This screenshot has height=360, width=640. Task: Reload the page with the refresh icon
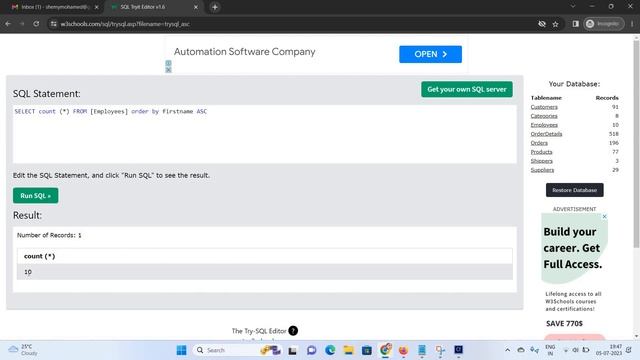36,24
